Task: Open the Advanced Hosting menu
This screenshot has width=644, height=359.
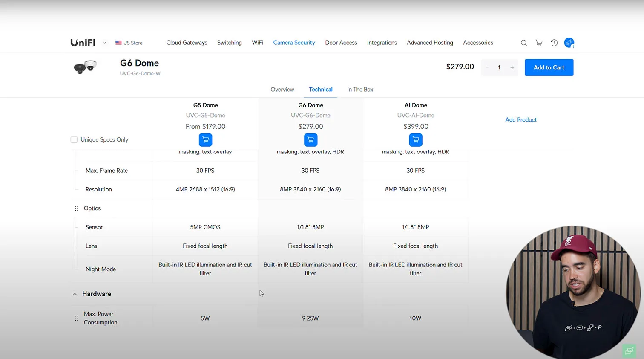Action: 430,43
